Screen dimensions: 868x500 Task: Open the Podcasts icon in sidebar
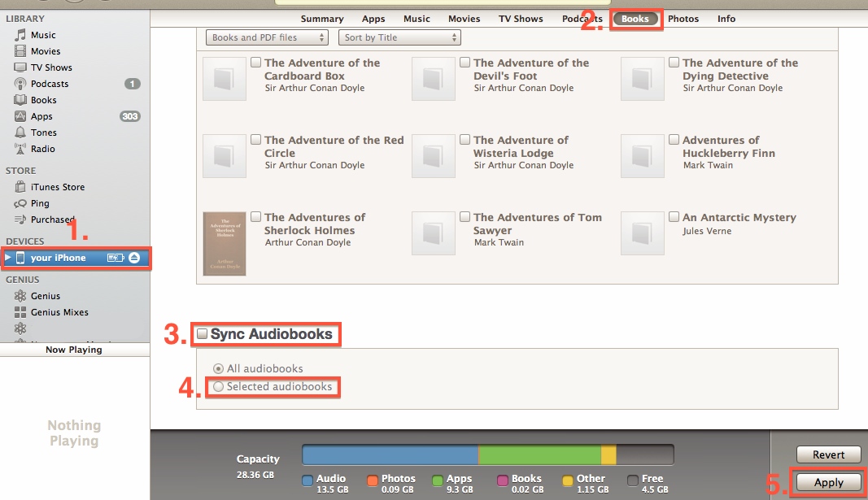(x=20, y=84)
